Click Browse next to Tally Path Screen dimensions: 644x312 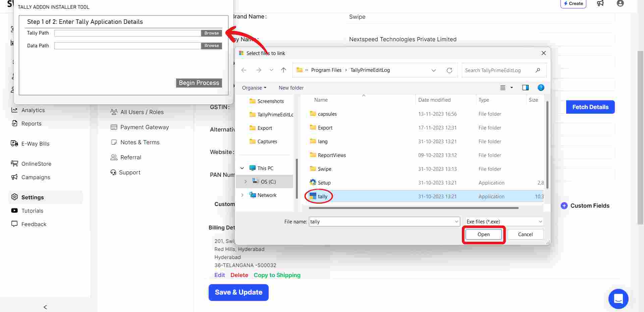(x=212, y=33)
